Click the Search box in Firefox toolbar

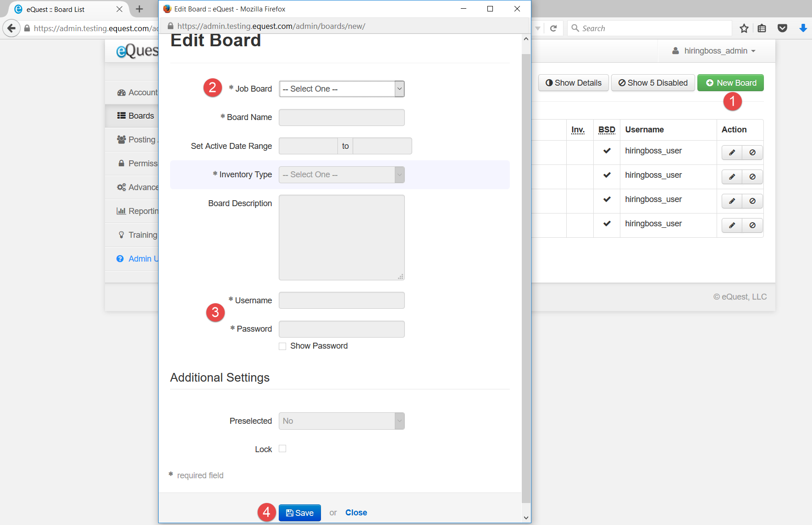point(650,28)
